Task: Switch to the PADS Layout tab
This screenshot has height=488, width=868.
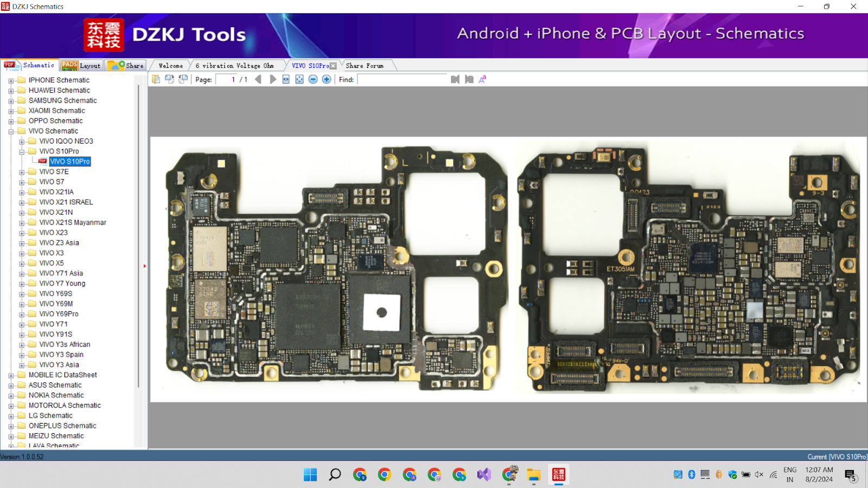Action: [x=81, y=65]
